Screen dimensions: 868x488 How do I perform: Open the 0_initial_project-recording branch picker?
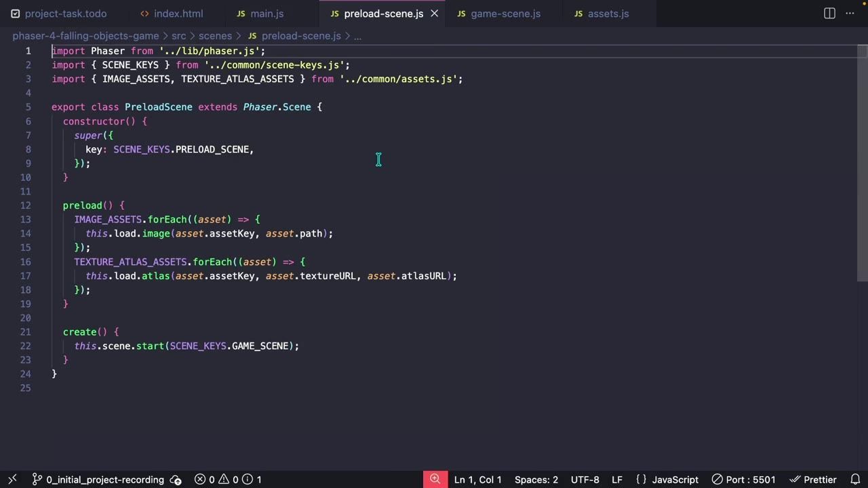click(98, 479)
